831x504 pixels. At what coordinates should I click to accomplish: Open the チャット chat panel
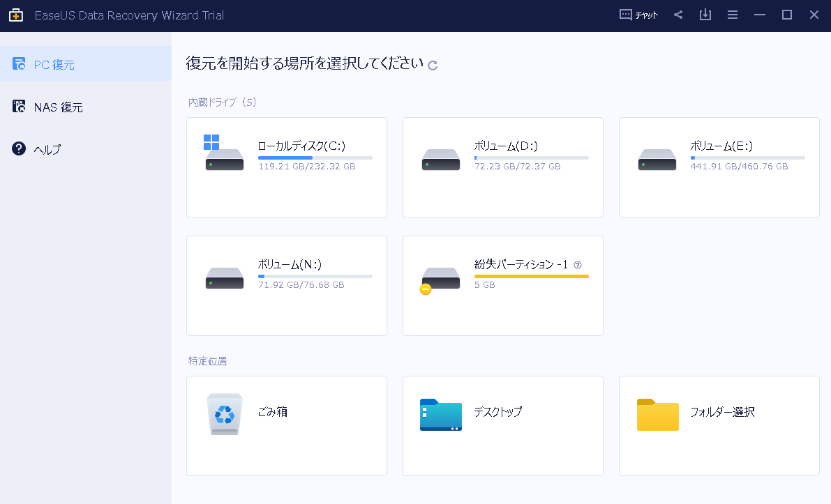tap(638, 14)
